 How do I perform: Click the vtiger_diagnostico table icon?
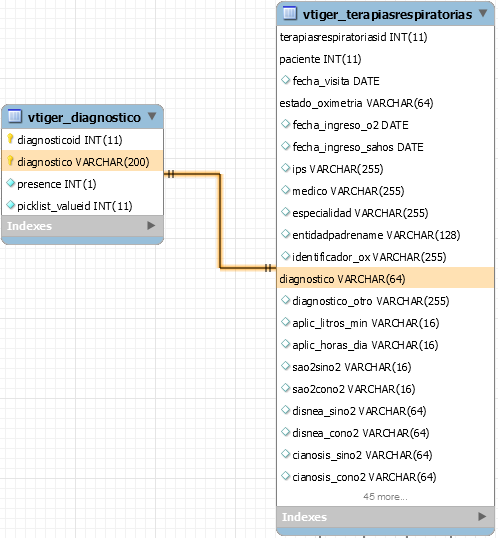click(x=14, y=116)
